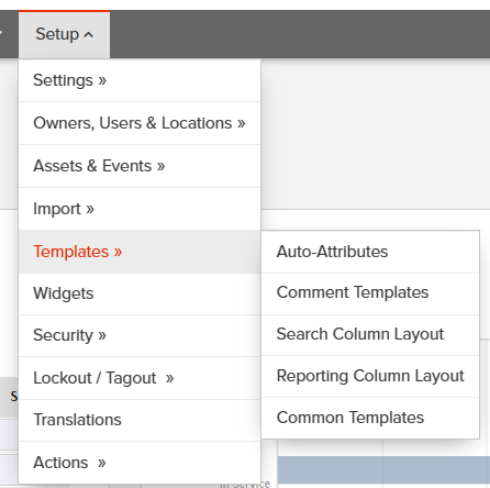
Task: Open the Import submenu
Action: tap(140, 209)
